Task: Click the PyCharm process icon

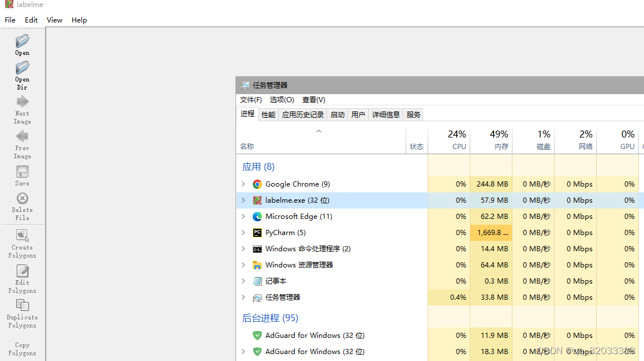Action: 257,233
